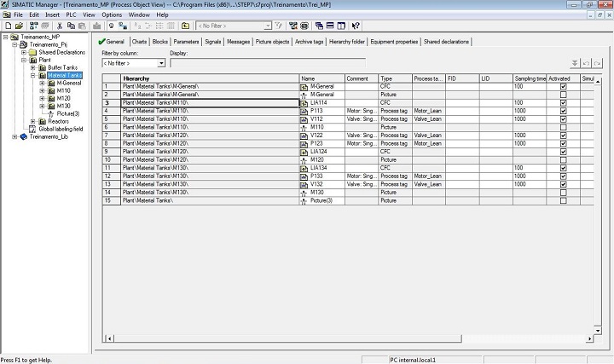This screenshot has width=614, height=364.
Task: Click the Tile Horizontally toolbar icon
Action: [x=330, y=26]
